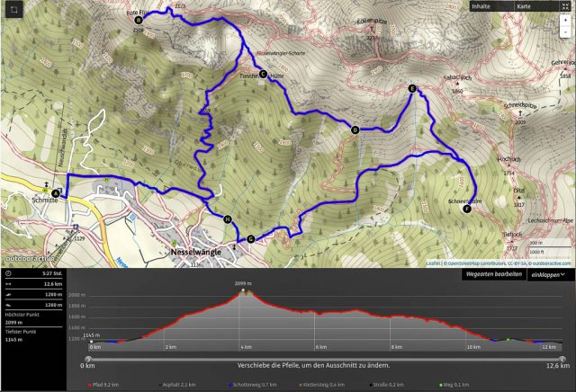This screenshot has width=576, height=392.
Task: Select waypoint B at Rote Flüh
Action: [139, 20]
